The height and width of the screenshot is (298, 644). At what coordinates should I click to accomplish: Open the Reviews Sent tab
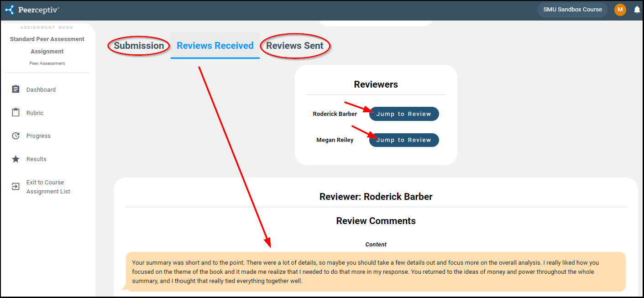295,46
